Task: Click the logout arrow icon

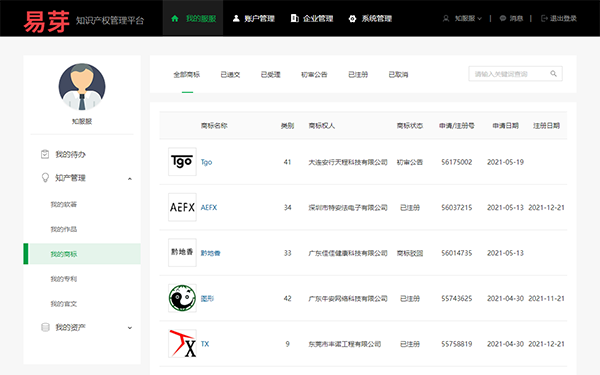Action: (x=544, y=18)
